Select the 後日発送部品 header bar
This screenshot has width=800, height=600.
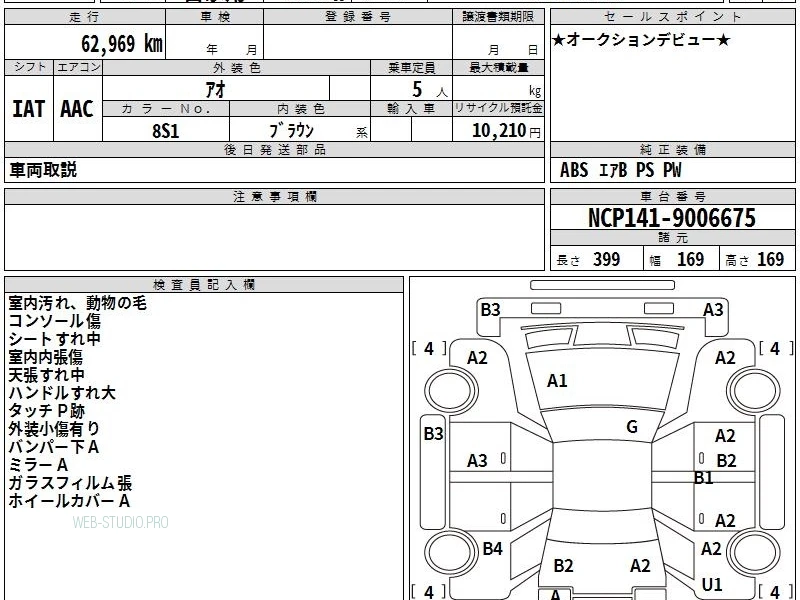[274, 149]
